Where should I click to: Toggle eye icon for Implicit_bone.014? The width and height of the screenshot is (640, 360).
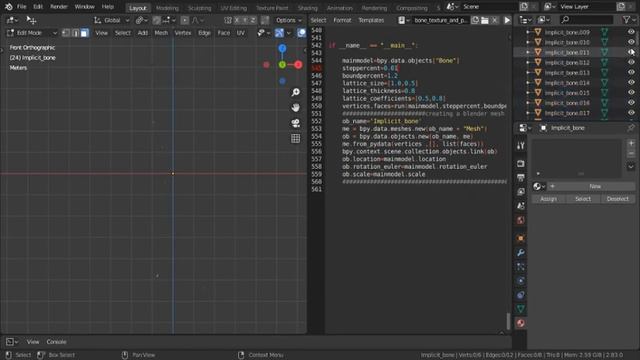pyautogui.click(x=631, y=82)
